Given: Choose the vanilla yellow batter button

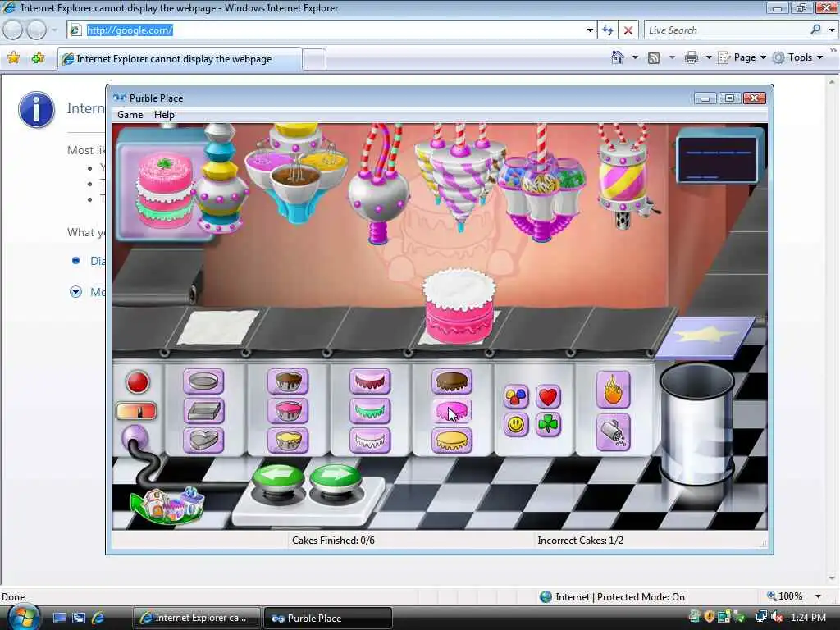Looking at the screenshot, I should click(x=288, y=441).
